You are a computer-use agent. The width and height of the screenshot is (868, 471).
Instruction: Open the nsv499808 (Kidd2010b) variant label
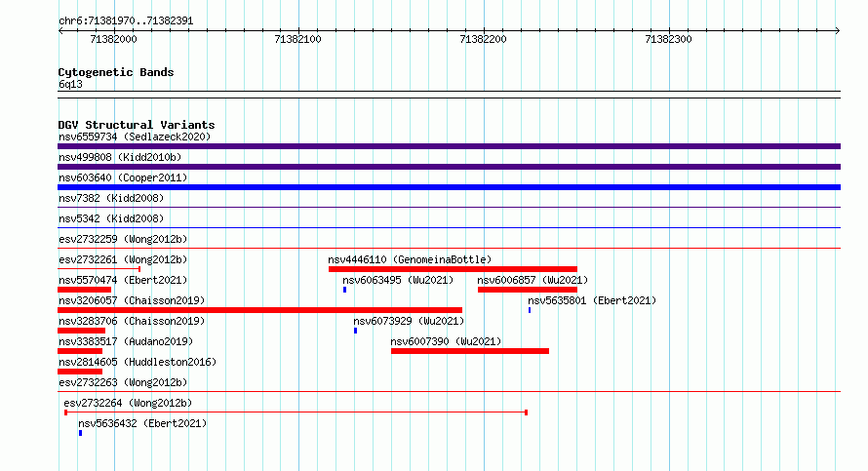click(120, 157)
